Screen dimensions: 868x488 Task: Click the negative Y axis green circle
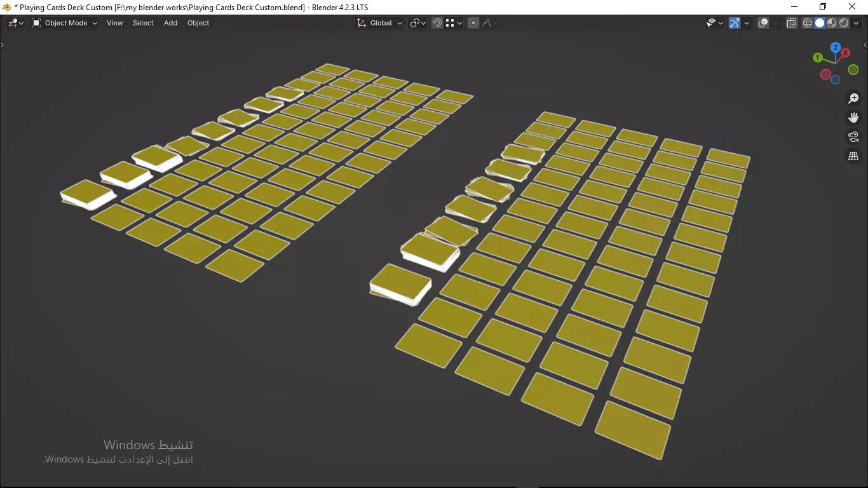pos(853,70)
